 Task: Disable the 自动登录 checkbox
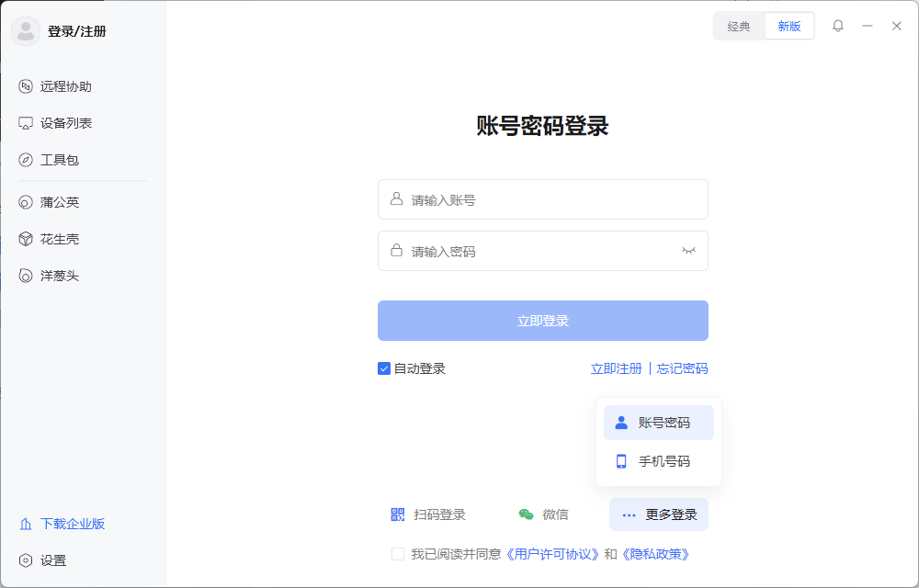pos(383,368)
